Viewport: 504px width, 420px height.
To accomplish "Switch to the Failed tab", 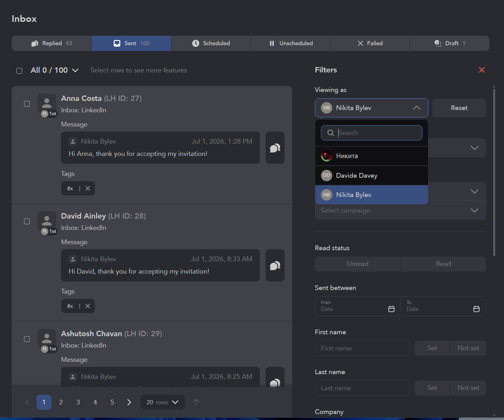I will pyautogui.click(x=370, y=43).
